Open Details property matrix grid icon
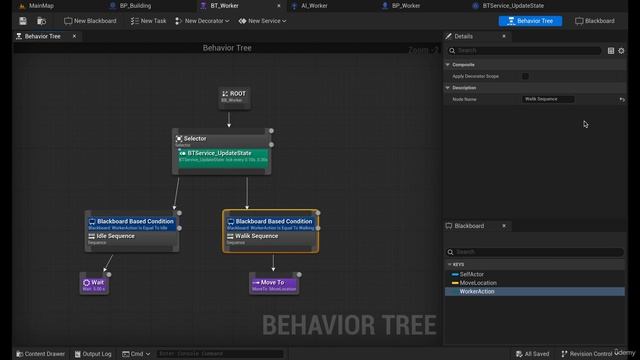 pyautogui.click(x=611, y=51)
